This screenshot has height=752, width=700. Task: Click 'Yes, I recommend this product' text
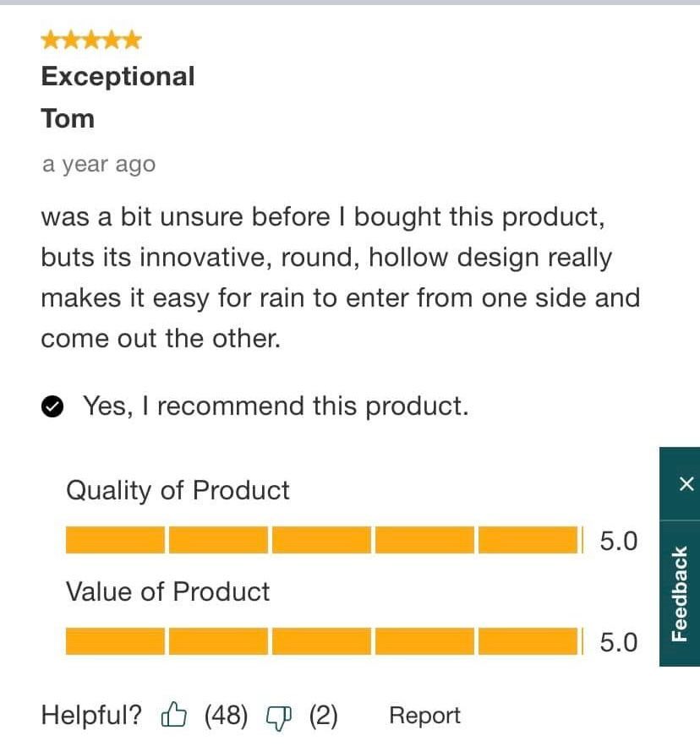click(275, 406)
